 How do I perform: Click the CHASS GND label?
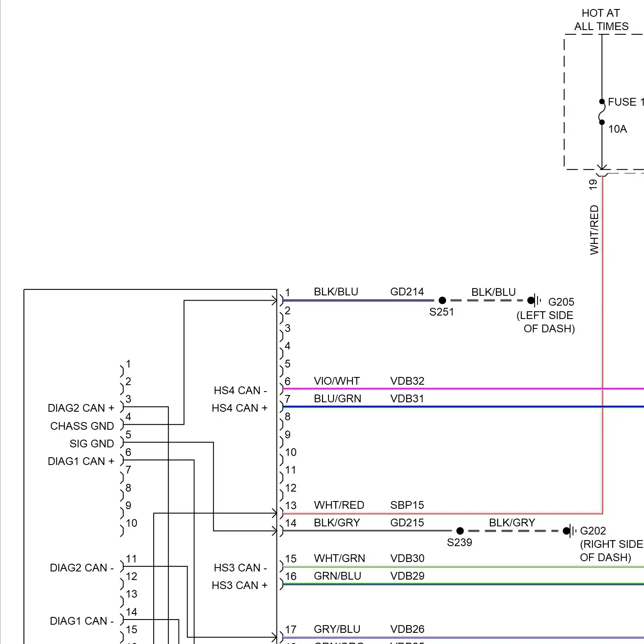[82, 426]
